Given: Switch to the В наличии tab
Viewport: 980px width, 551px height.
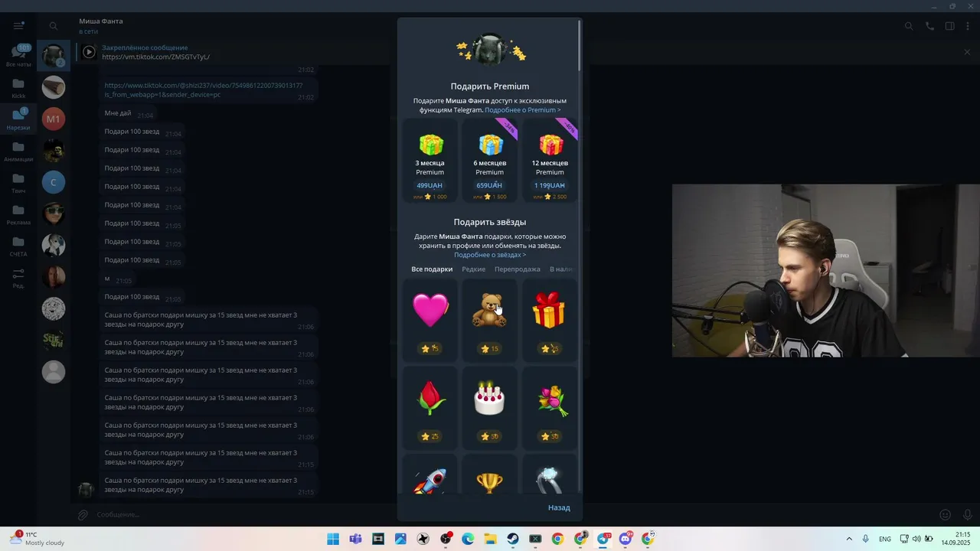Looking at the screenshot, I should pos(561,269).
